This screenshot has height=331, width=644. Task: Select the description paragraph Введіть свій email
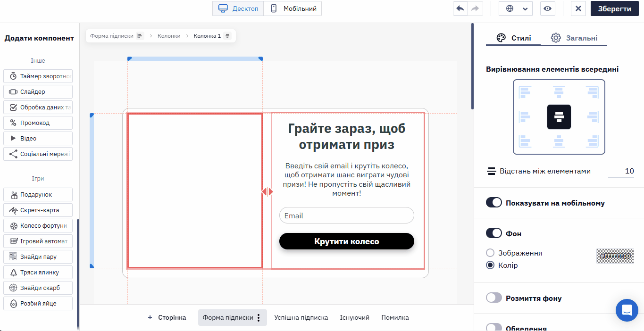pos(347,180)
